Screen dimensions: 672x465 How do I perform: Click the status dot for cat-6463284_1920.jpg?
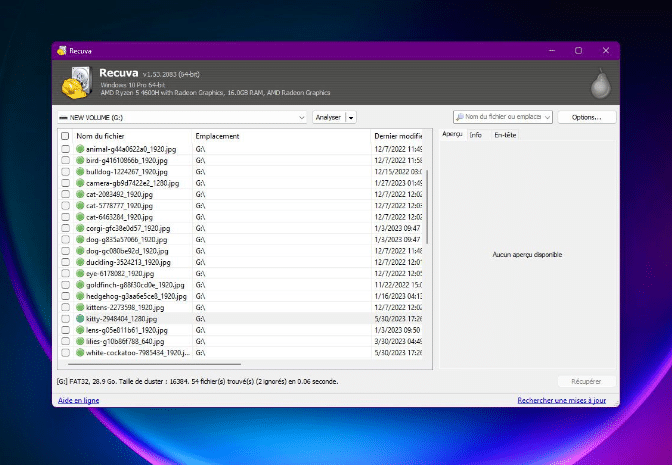click(80, 217)
